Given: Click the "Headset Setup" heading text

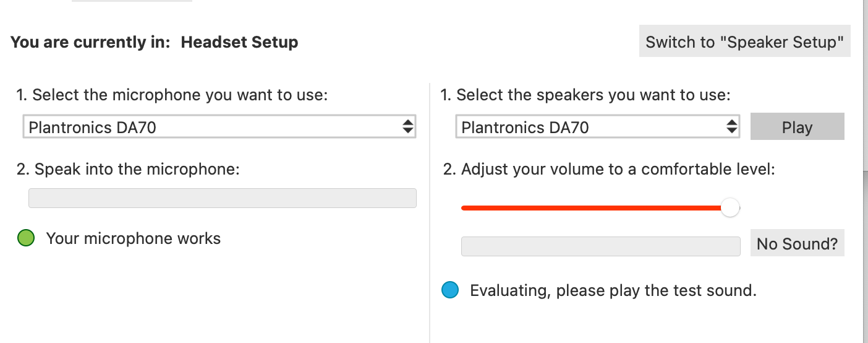Looking at the screenshot, I should pyautogui.click(x=239, y=42).
